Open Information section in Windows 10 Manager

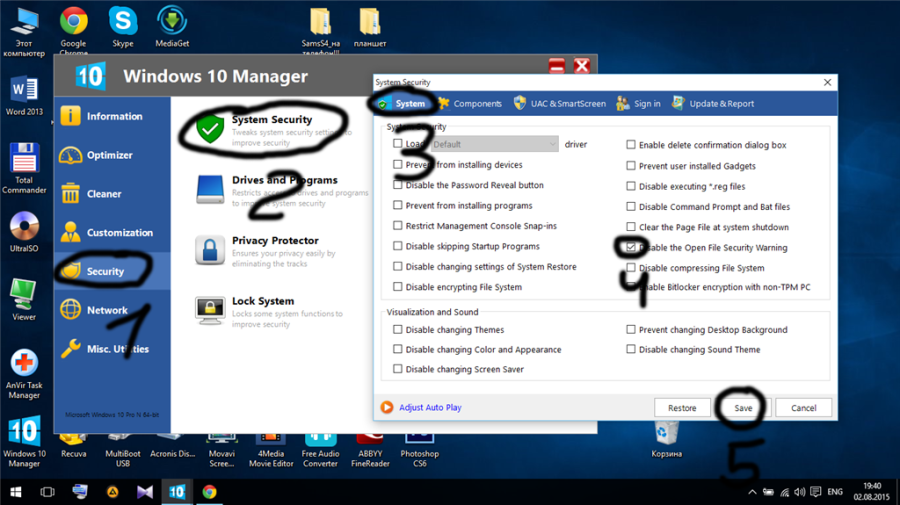112,116
